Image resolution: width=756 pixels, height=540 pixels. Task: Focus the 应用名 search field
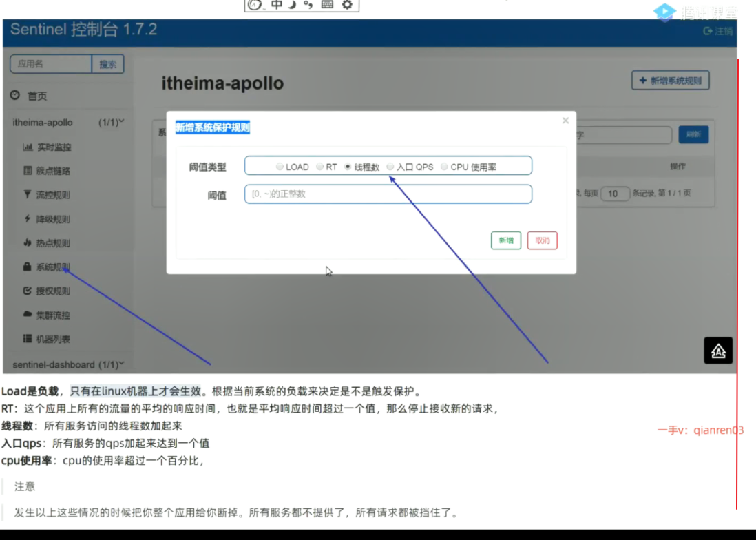tap(51, 64)
